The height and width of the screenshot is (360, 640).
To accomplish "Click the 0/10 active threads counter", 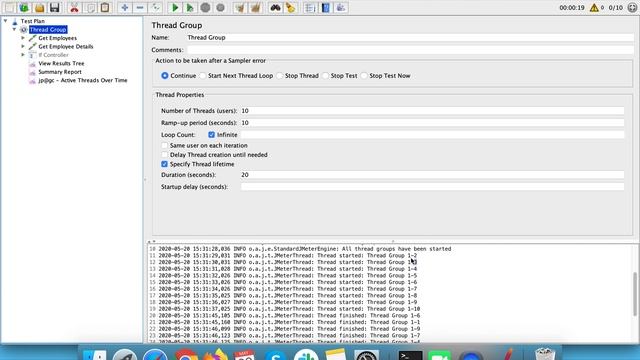I will [616, 7].
